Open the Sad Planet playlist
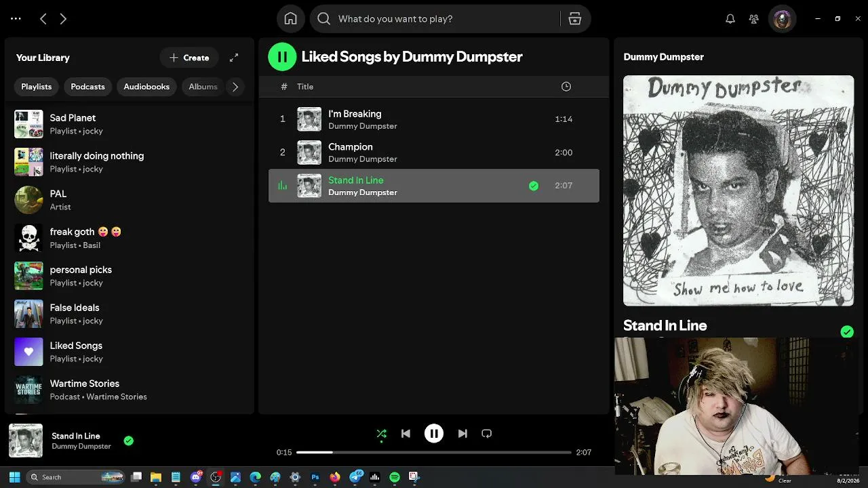 click(130, 124)
